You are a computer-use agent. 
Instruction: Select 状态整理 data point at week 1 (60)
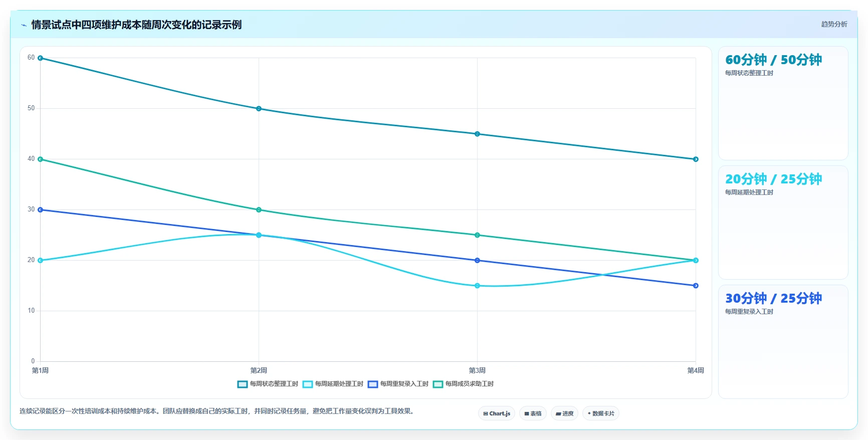coord(41,58)
